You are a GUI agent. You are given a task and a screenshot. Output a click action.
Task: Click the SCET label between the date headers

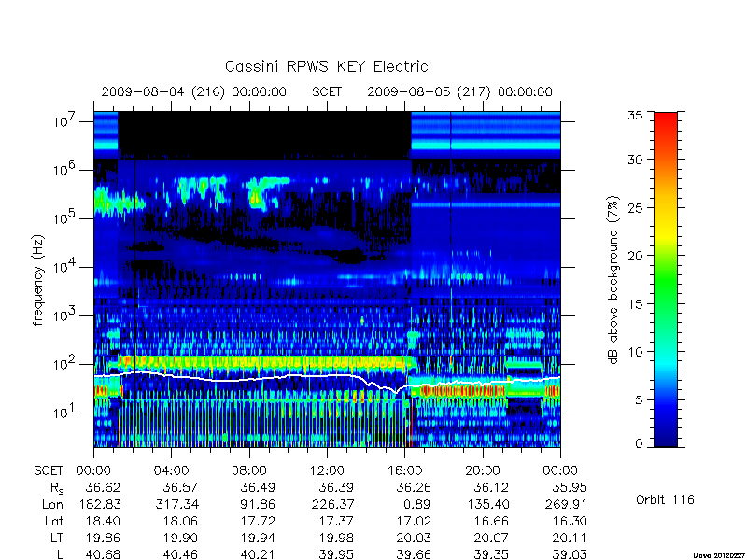327,91
